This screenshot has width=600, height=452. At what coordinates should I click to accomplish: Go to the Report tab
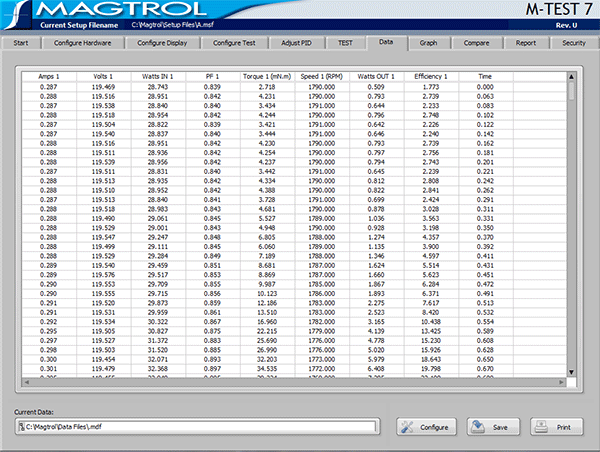pyautogui.click(x=526, y=43)
